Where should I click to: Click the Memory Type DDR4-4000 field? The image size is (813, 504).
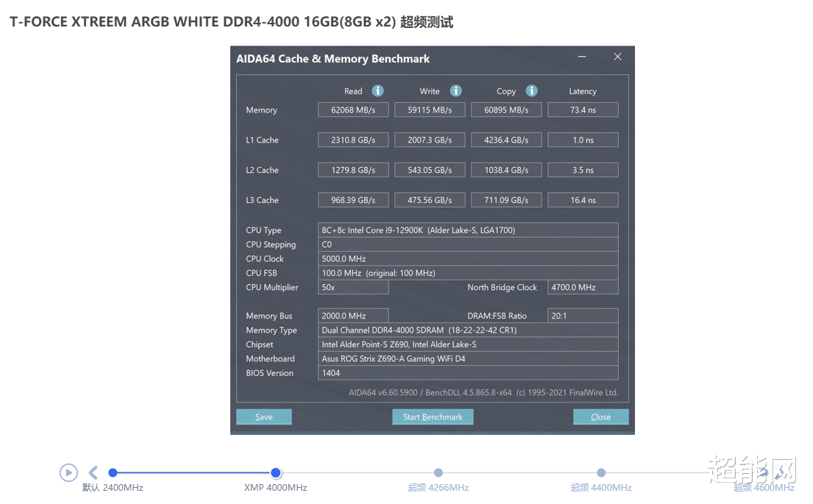click(468, 330)
